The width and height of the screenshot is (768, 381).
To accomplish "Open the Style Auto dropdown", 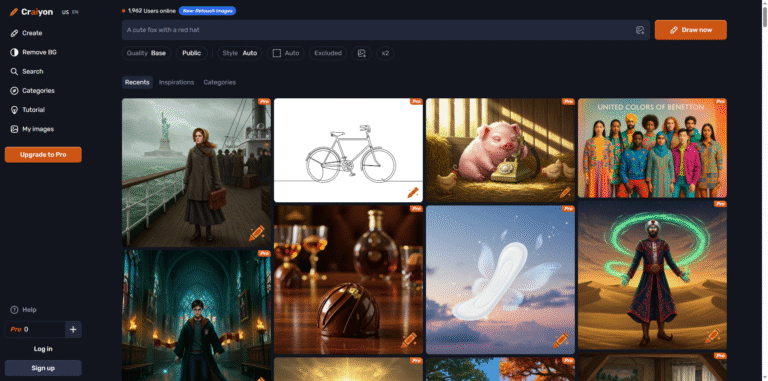I will click(x=240, y=53).
